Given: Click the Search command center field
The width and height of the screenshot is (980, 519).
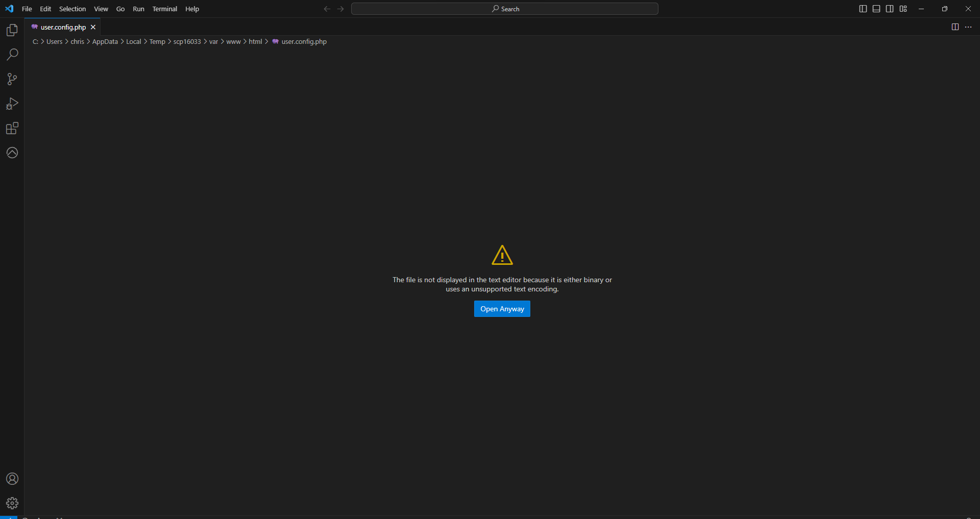Looking at the screenshot, I should point(504,9).
